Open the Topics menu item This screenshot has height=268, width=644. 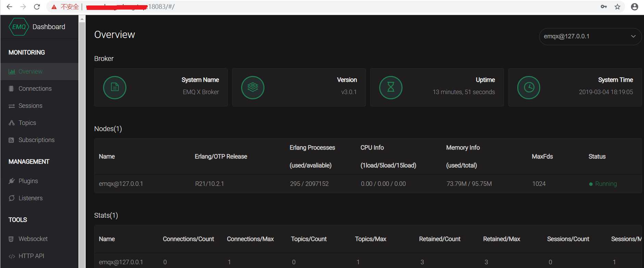tap(39, 123)
